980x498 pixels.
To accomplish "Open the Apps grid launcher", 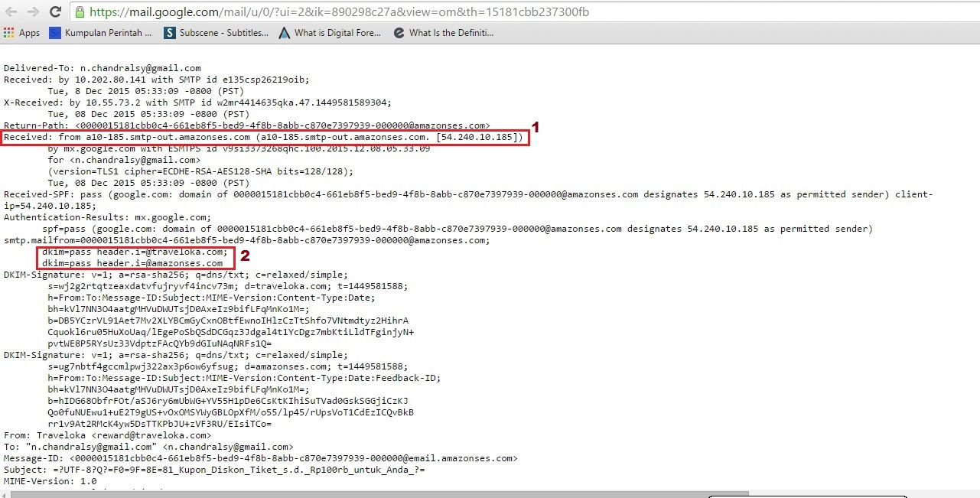I will point(8,32).
